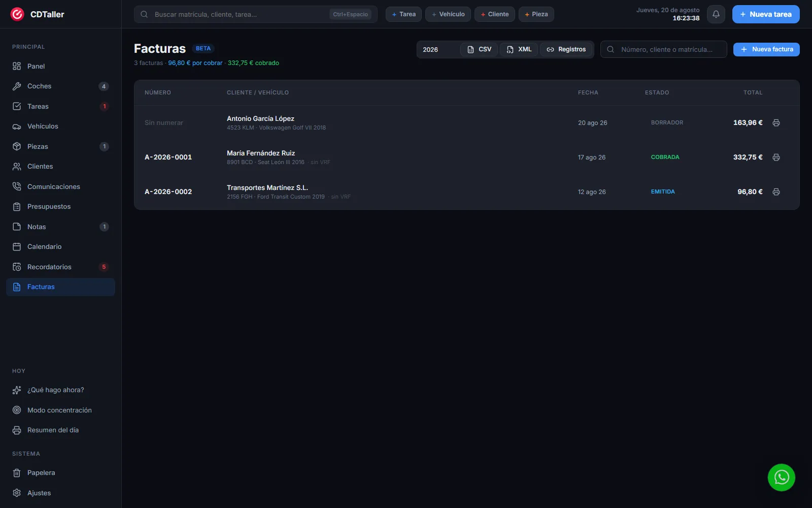Open Resumen del día

pos(60,430)
